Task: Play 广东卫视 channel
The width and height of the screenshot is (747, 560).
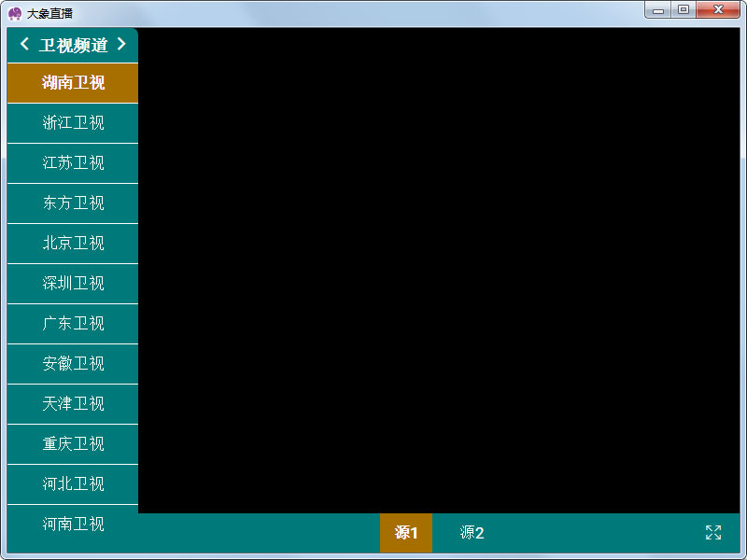Action: point(73,324)
